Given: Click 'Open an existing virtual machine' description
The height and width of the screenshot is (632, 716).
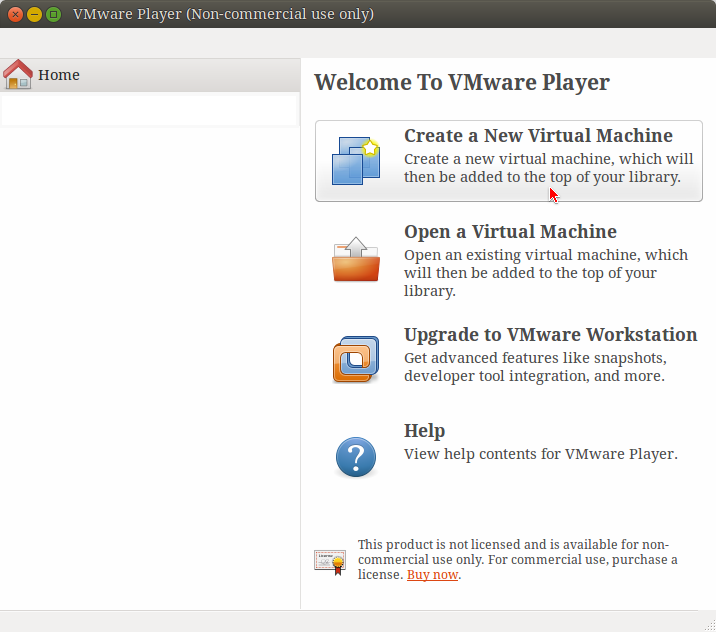Looking at the screenshot, I should (x=546, y=273).
